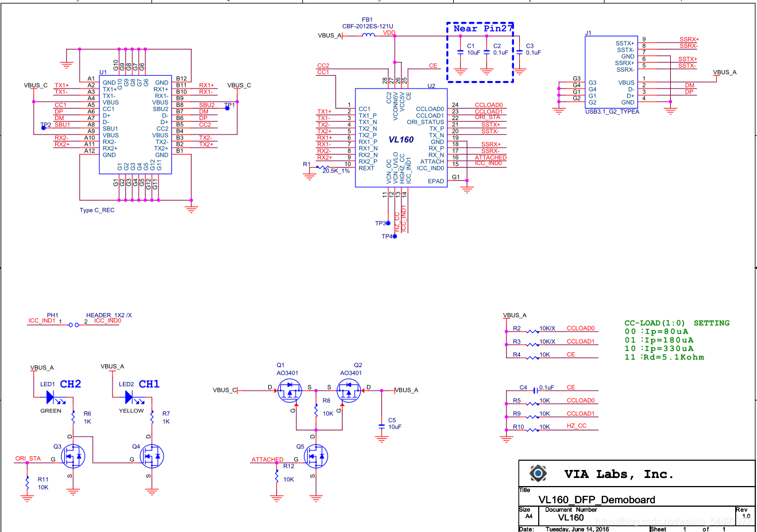Click the R8 10K resistor symbol
The height and width of the screenshot is (532, 757).
(316, 410)
